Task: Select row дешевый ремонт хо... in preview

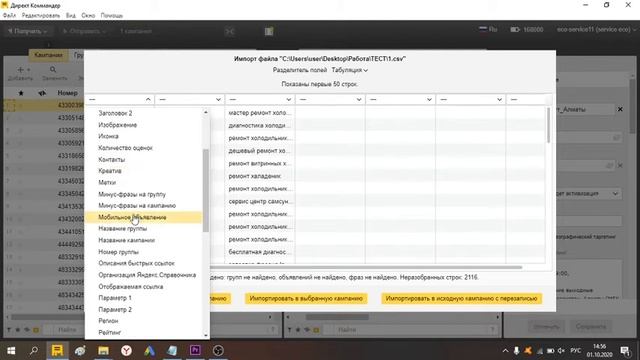Action: click(x=260, y=151)
